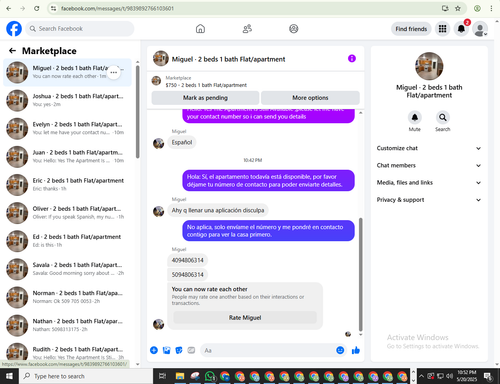Open Norman's apartment conversation
The width and height of the screenshot is (500, 384).
click(x=67, y=297)
